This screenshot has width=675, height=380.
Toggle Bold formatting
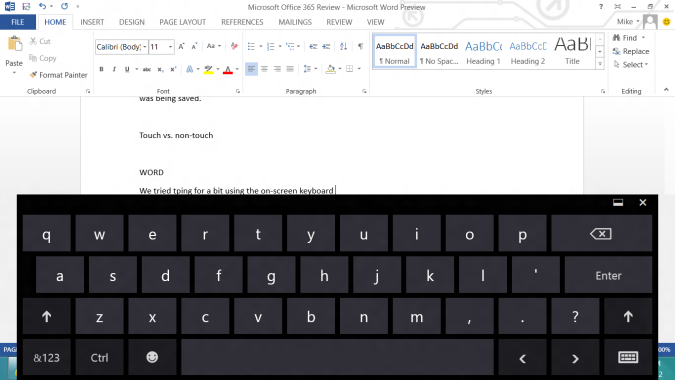tap(102, 69)
